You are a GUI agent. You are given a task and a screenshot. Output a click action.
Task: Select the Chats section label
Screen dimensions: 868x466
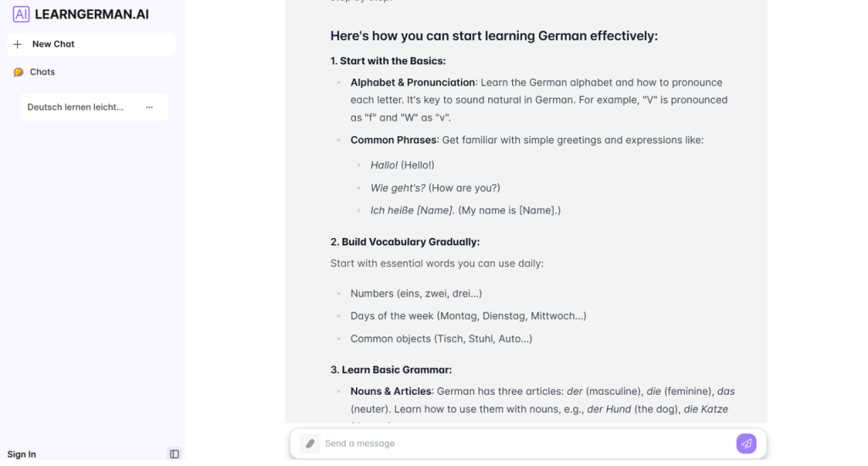point(42,72)
